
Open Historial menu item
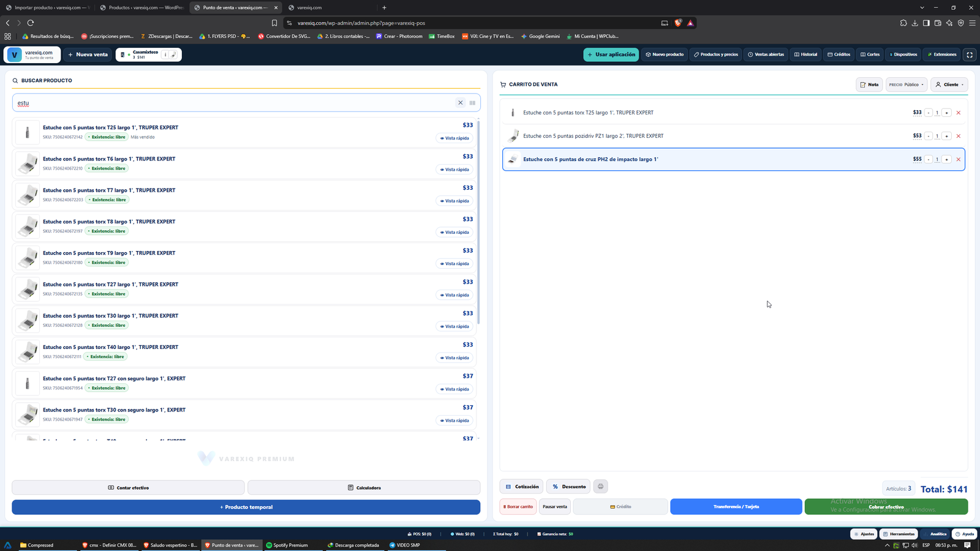(x=805, y=54)
